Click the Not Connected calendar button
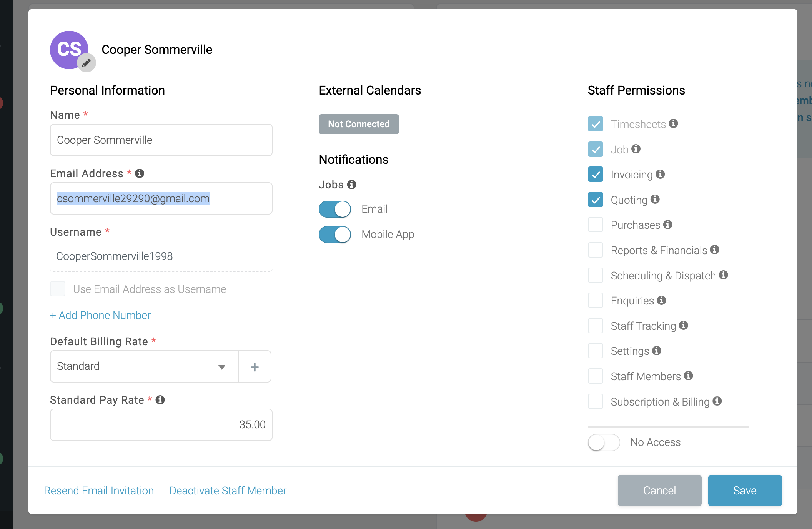This screenshot has height=529, width=812. (358, 124)
